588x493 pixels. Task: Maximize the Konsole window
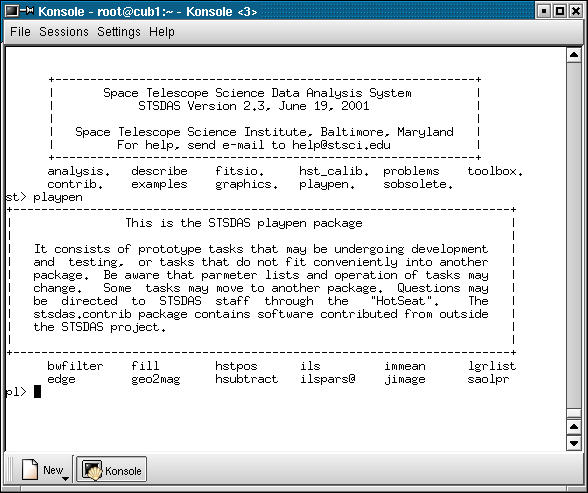click(560, 11)
